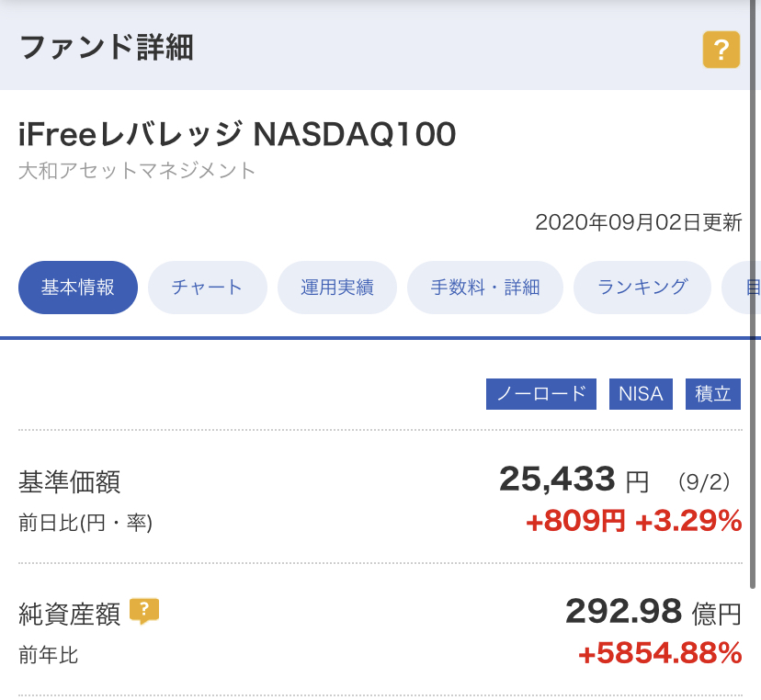Switch to the チャート tab
Viewport: 761px width, 700px height.
coord(207,288)
